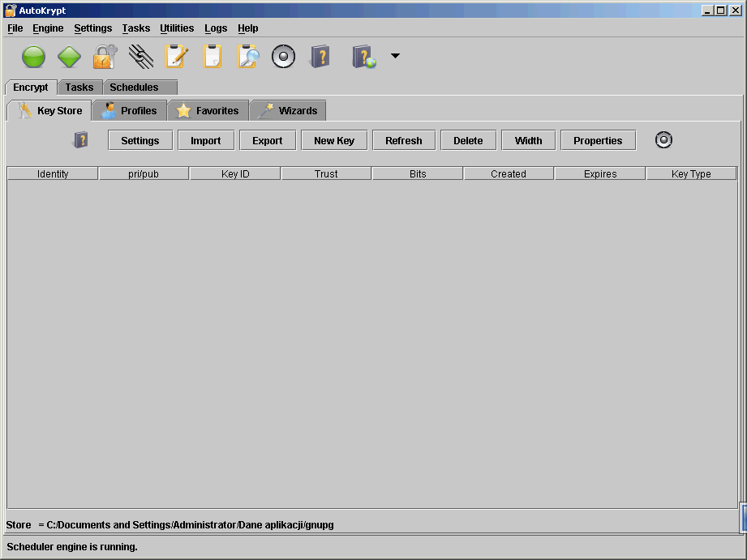This screenshot has height=560, width=747.
Task: Click the 'Scheduler engine is running.' status text
Action: click(x=72, y=547)
